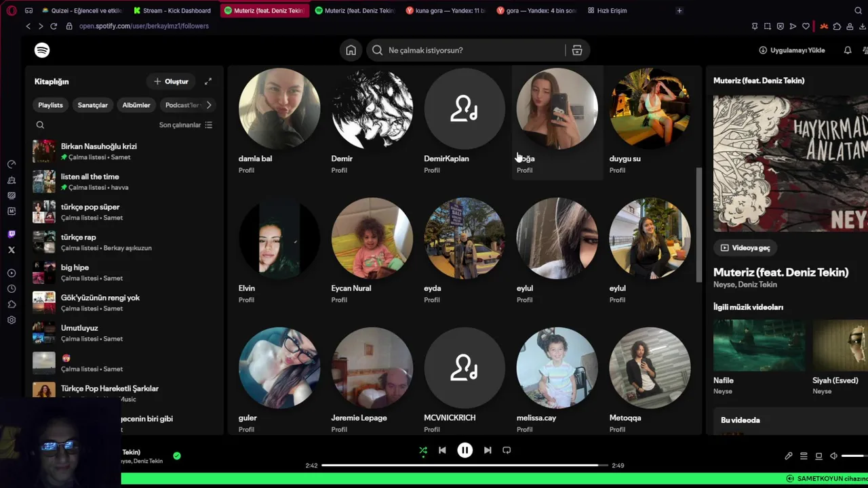Viewport: 868px width, 488px height.
Task: Open damla bal's profile picture
Action: click(279, 108)
